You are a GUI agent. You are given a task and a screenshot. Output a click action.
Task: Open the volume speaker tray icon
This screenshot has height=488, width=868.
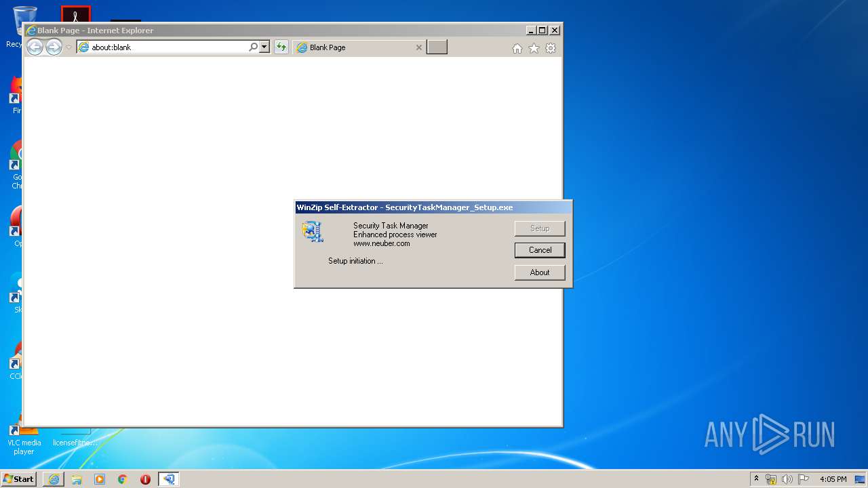click(x=787, y=479)
